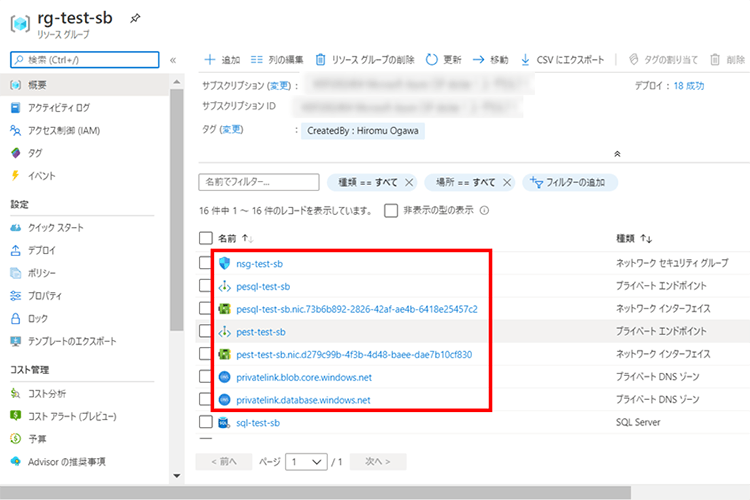Open クイック スタート in the sidebar
This screenshot has width=750, height=500.
coord(55,227)
